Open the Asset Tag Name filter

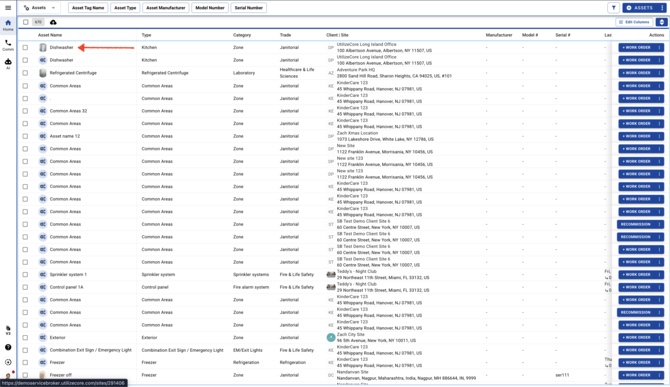pyautogui.click(x=88, y=8)
